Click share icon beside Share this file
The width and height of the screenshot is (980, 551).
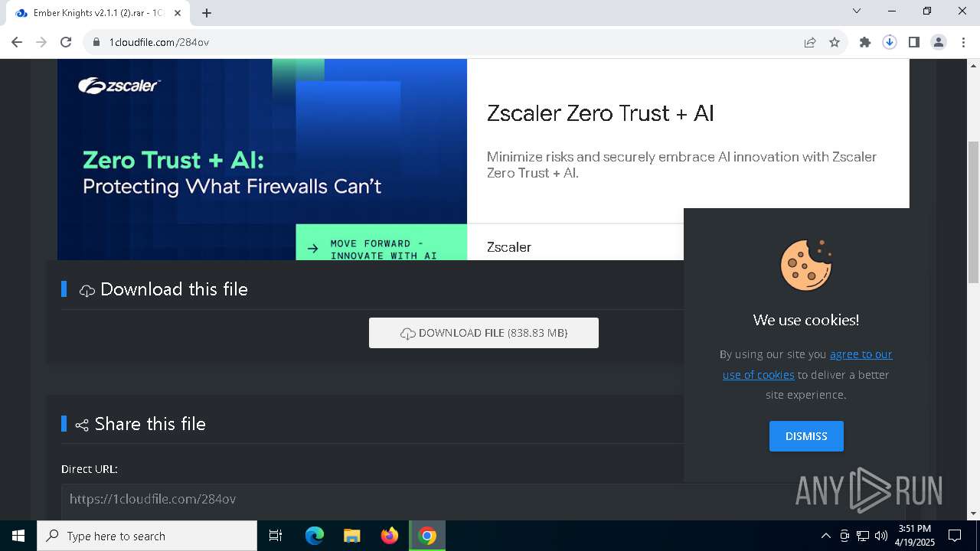[82, 425]
